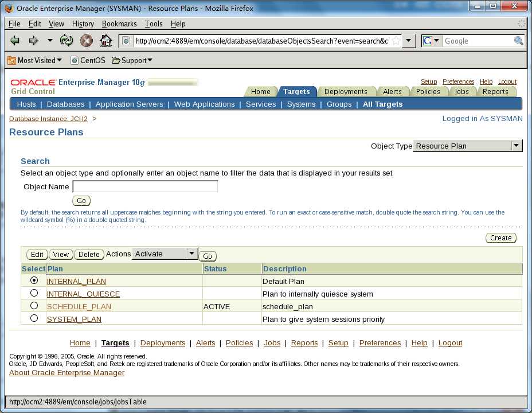Screen dimensions: 532x413
Task: Click the Firefox icon in the title bar
Action: [9, 8]
